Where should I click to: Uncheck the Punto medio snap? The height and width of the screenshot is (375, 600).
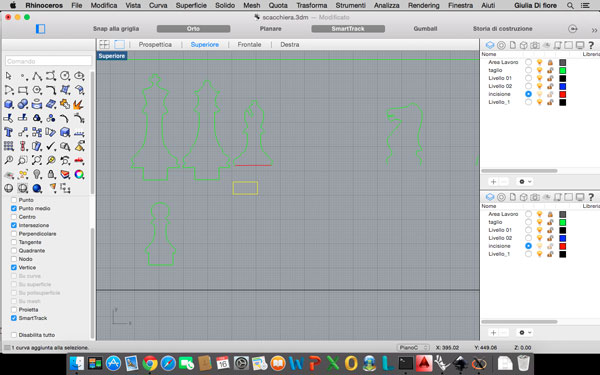[x=14, y=209]
